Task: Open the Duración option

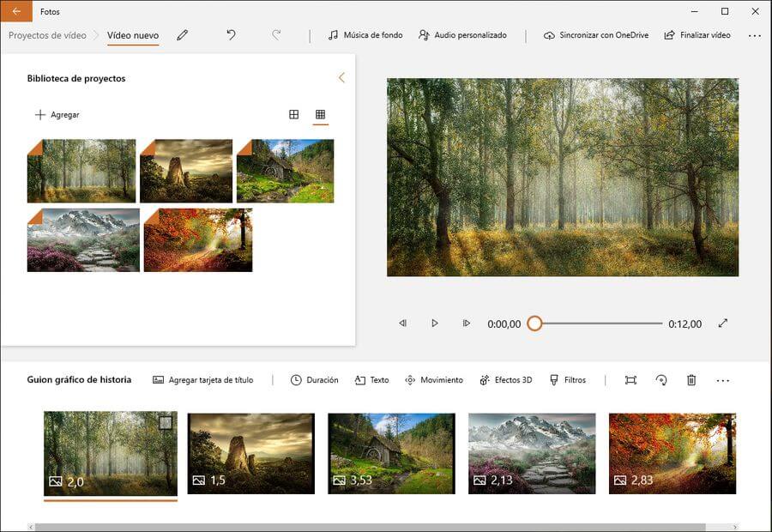Action: pyautogui.click(x=315, y=380)
